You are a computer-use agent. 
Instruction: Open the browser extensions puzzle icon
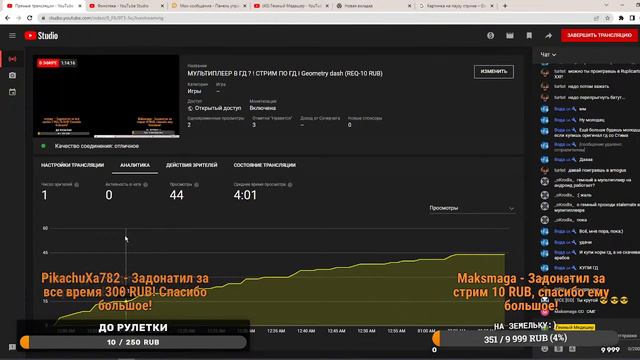pyautogui.click(x=621, y=18)
